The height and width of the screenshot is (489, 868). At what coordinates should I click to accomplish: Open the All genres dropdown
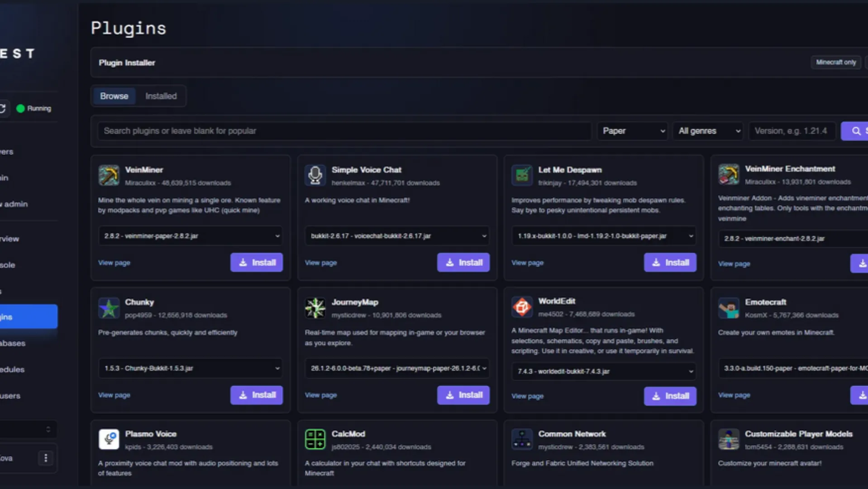[x=708, y=131]
